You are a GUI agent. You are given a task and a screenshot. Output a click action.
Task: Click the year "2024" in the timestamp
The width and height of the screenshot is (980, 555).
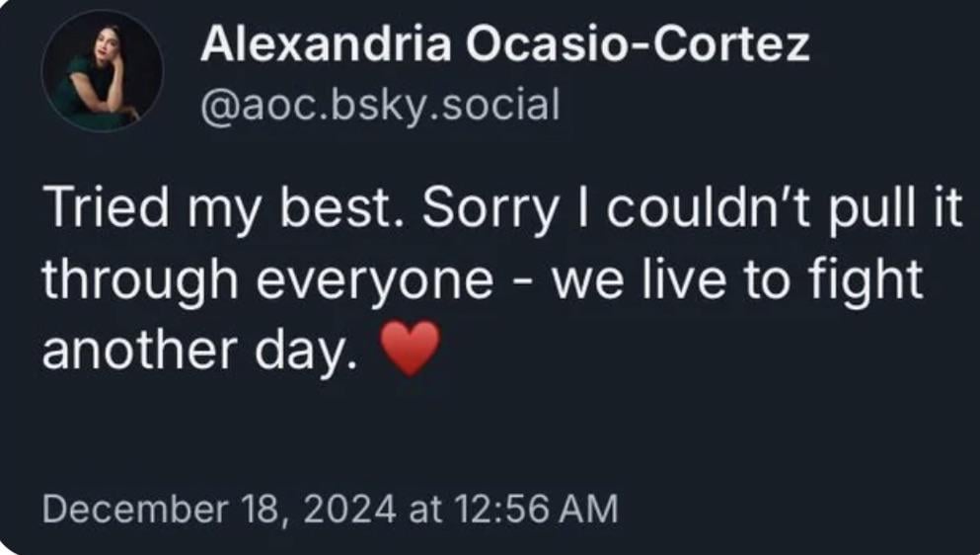point(347,510)
